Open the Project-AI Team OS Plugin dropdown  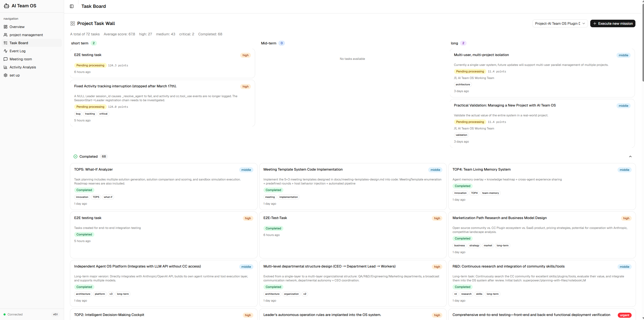560,23
